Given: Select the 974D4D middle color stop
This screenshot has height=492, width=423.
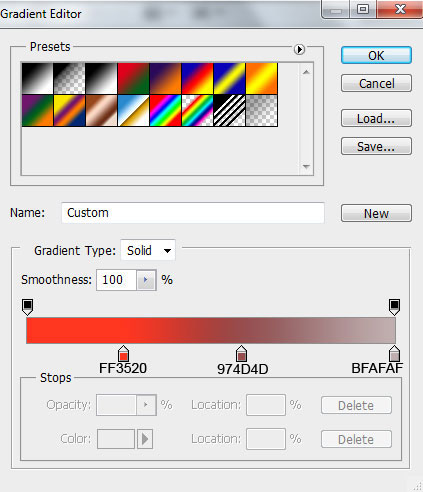Looking at the screenshot, I should [241, 353].
